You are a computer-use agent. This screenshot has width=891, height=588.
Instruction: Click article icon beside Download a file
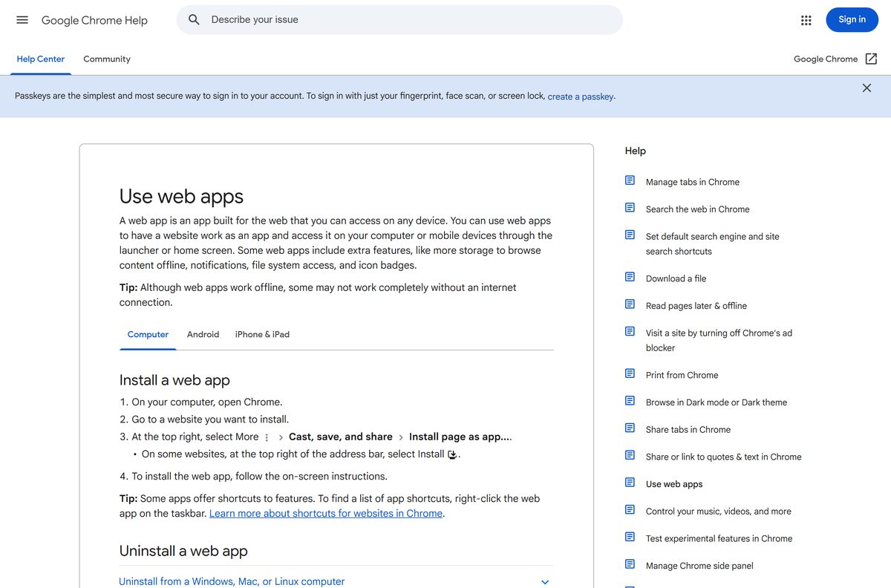[x=630, y=277]
